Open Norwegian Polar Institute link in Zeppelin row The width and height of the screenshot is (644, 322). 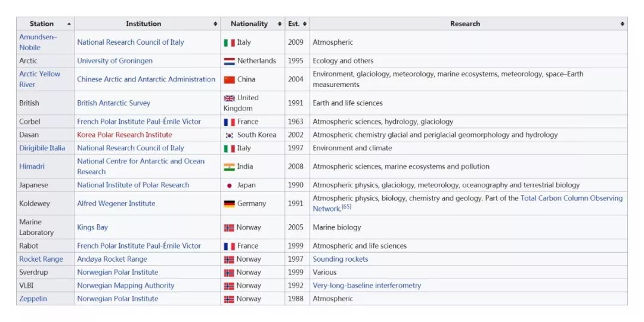[x=117, y=299]
